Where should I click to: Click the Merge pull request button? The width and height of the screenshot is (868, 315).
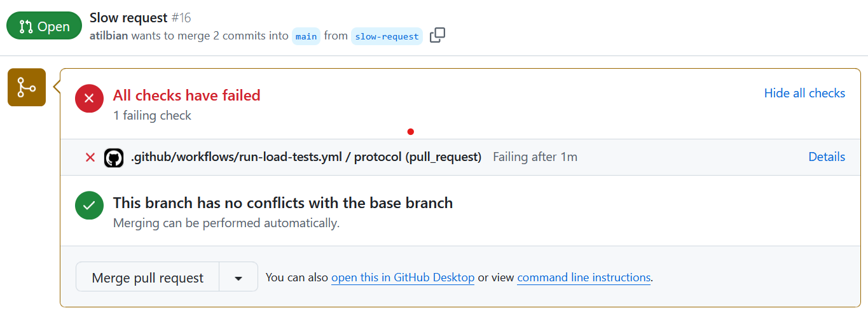pyautogui.click(x=148, y=278)
